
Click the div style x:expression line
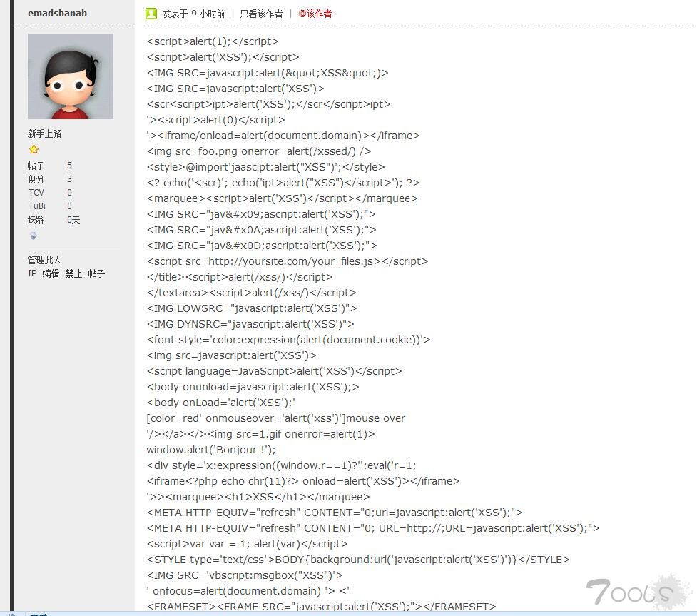pyautogui.click(x=281, y=465)
